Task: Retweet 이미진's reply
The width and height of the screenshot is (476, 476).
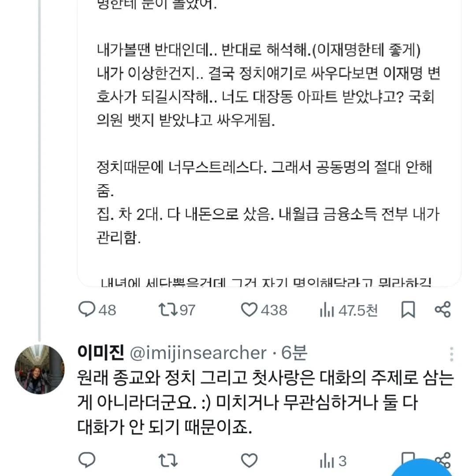Action: 168,460
